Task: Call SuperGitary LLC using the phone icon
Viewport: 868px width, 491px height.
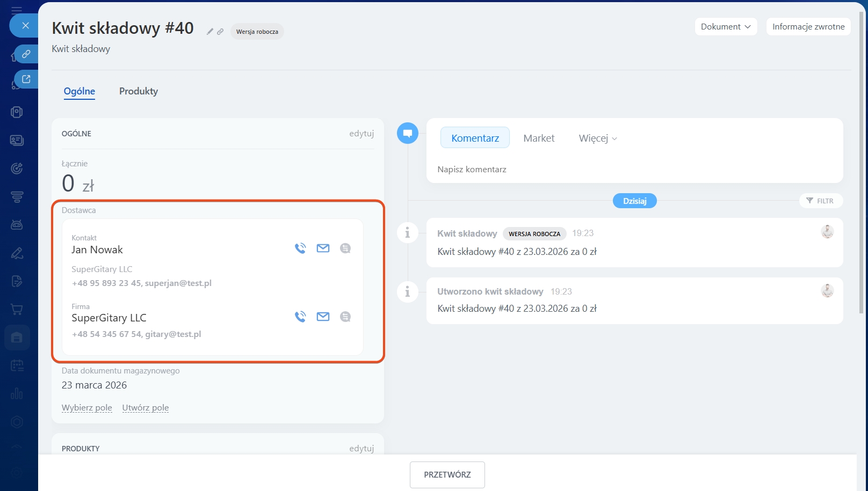Action: coord(300,317)
